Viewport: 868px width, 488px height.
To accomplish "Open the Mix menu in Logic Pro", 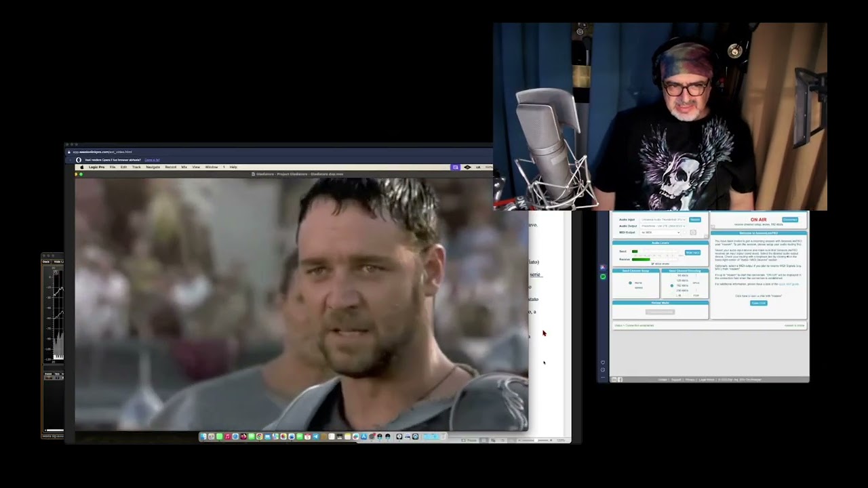I will [184, 167].
